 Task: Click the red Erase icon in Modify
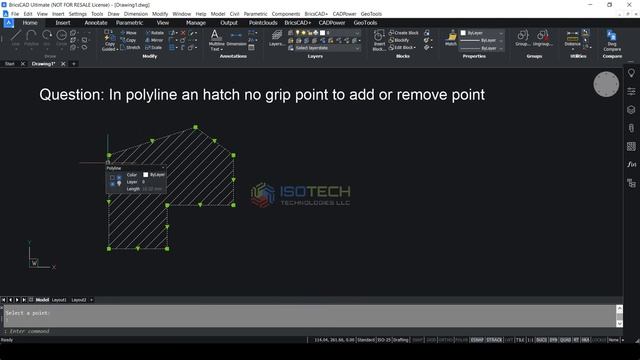(x=183, y=33)
